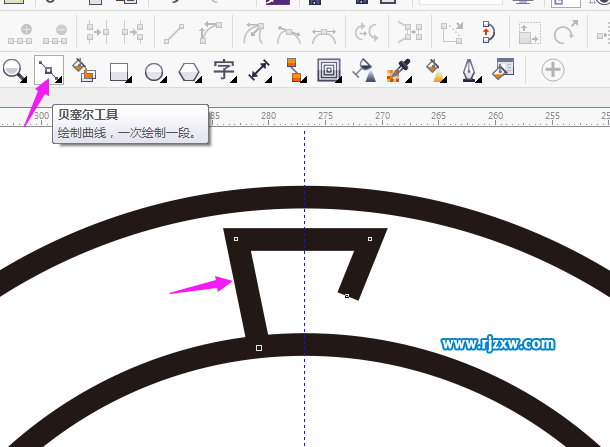The image size is (610, 447).
Task: Select the Transparency wine glass tool
Action: [365, 70]
